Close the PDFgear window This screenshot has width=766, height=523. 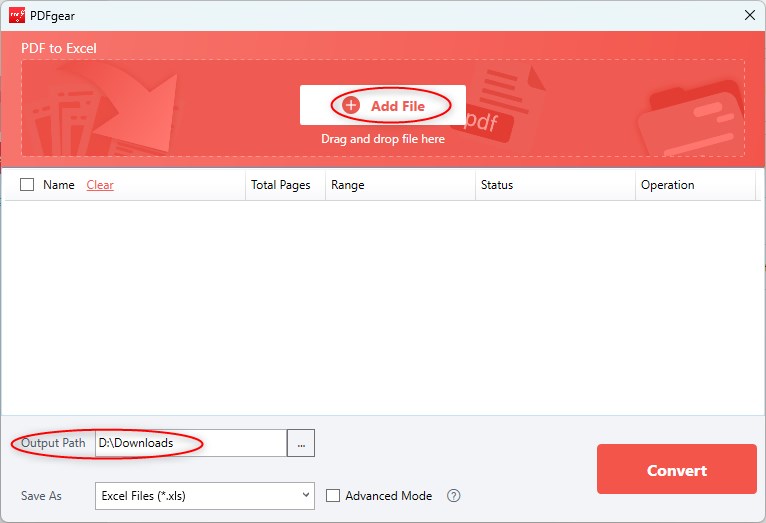point(750,15)
